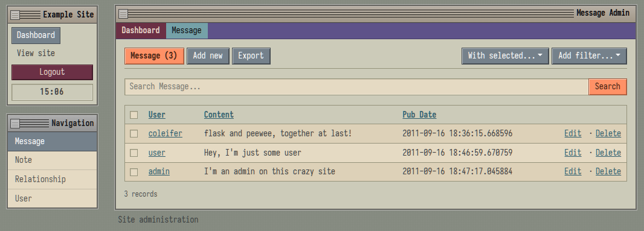Follow the View site link

click(36, 53)
